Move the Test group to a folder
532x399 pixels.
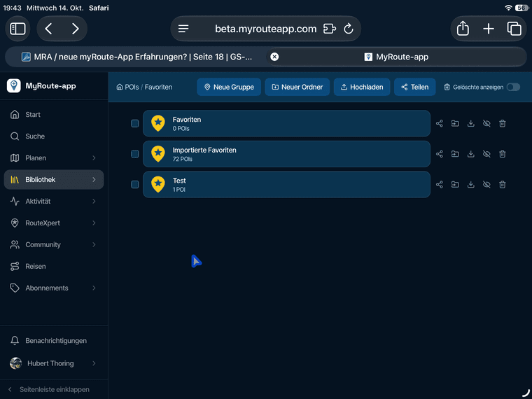pyautogui.click(x=455, y=185)
